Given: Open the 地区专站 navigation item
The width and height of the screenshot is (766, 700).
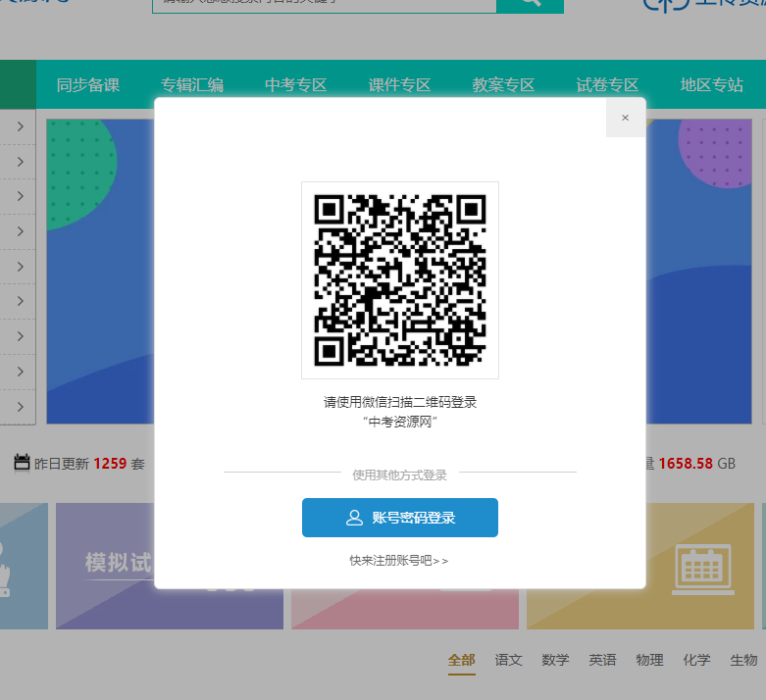Looking at the screenshot, I should 711,85.
